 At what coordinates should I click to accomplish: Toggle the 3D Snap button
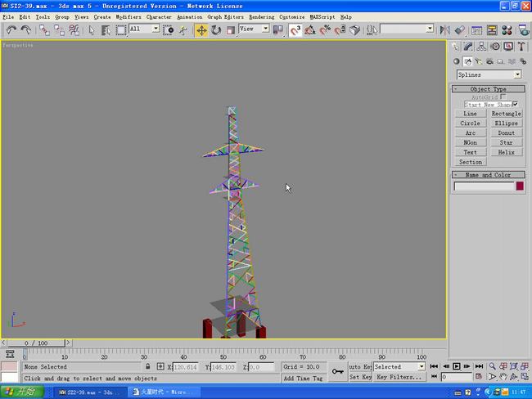(x=295, y=30)
